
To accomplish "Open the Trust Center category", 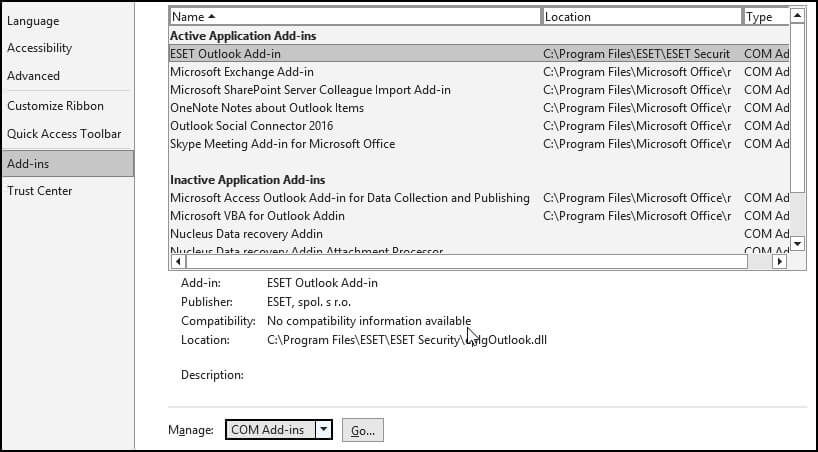I will 40,191.
